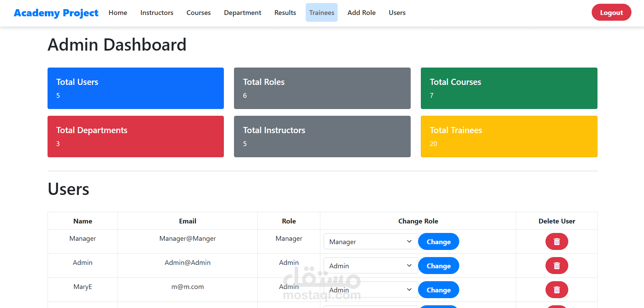Open MaryE's role dropdown
The width and height of the screenshot is (644, 308).
tap(370, 290)
